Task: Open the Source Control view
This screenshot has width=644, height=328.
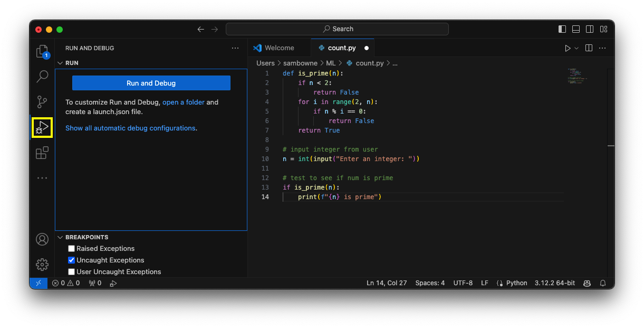Action: click(x=42, y=102)
